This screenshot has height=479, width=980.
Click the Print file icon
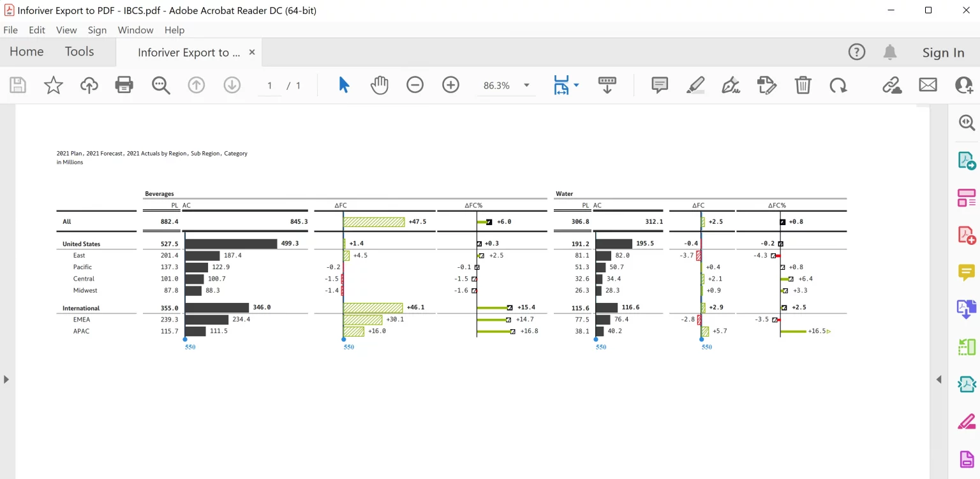(x=124, y=85)
